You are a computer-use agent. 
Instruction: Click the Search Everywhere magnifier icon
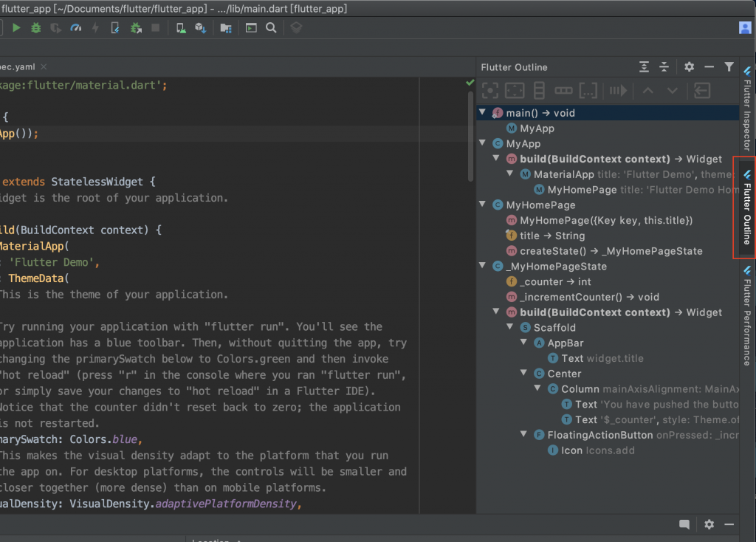(271, 28)
